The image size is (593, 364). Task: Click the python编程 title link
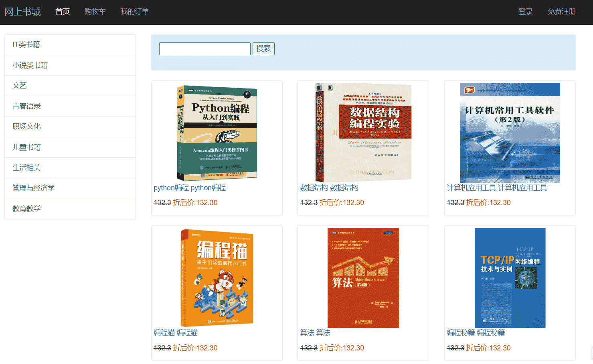190,188
